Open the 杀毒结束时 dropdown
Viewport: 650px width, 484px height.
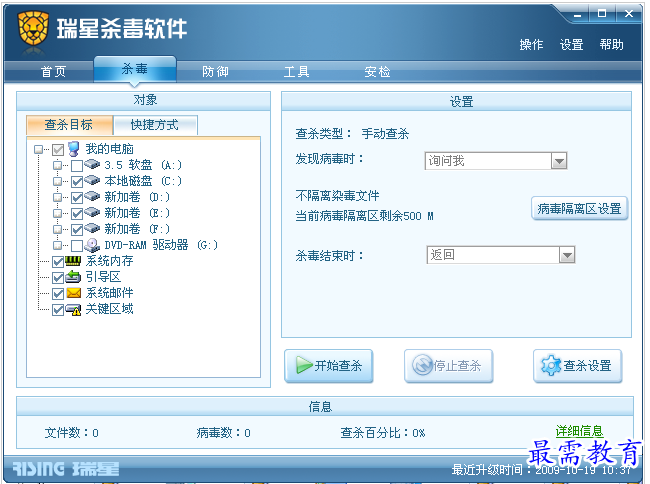[x=567, y=255]
